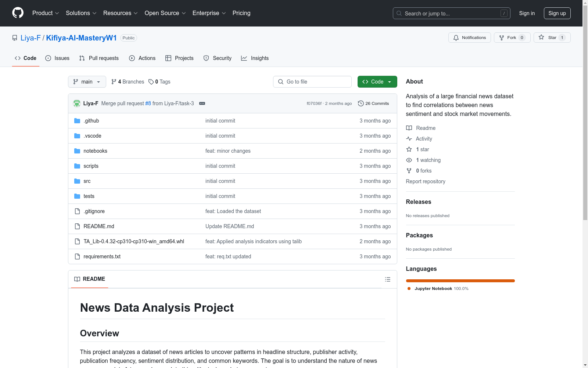Viewport: 588px width, 368px height.
Task: Open Kifiya-AI-MasteryW1 repository link
Action: click(x=81, y=38)
